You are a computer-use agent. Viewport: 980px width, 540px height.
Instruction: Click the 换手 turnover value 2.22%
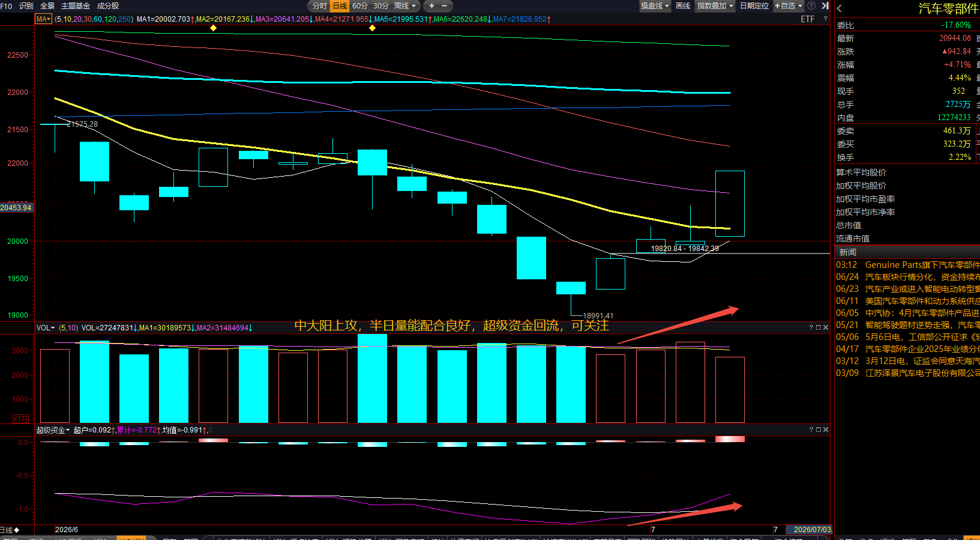960,157
